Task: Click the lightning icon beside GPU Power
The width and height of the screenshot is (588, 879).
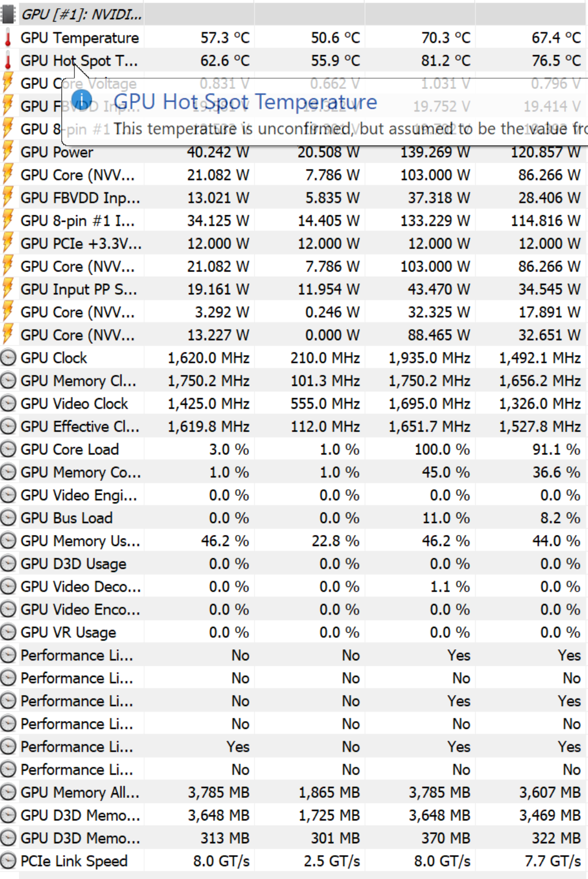Action: 8,152
